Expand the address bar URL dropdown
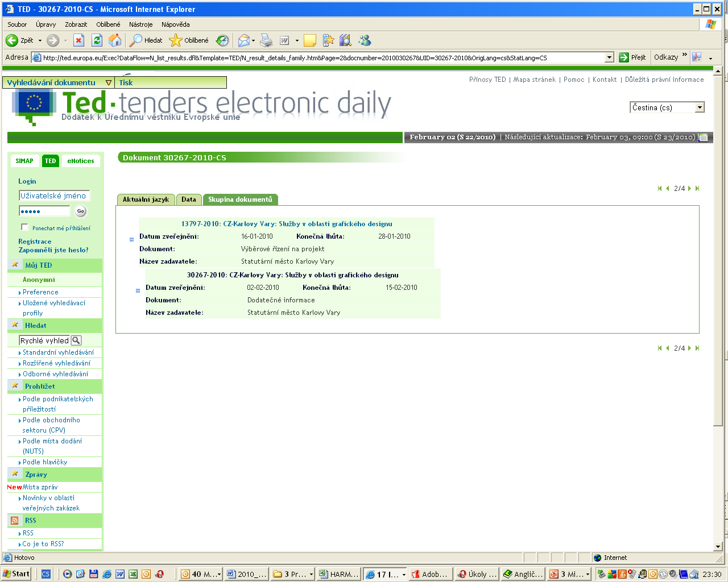728x582 pixels. pos(609,57)
